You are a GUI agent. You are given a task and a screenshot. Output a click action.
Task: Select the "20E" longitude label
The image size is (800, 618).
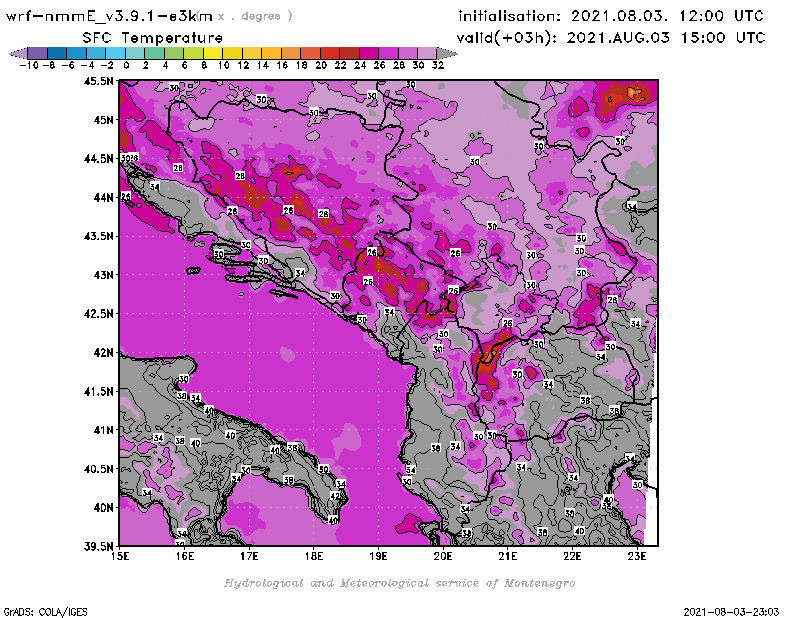443,556
